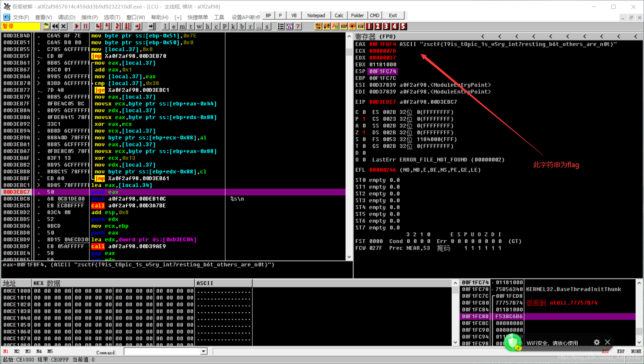
Task: Open the 查看(V) menu
Action: [x=43, y=17]
